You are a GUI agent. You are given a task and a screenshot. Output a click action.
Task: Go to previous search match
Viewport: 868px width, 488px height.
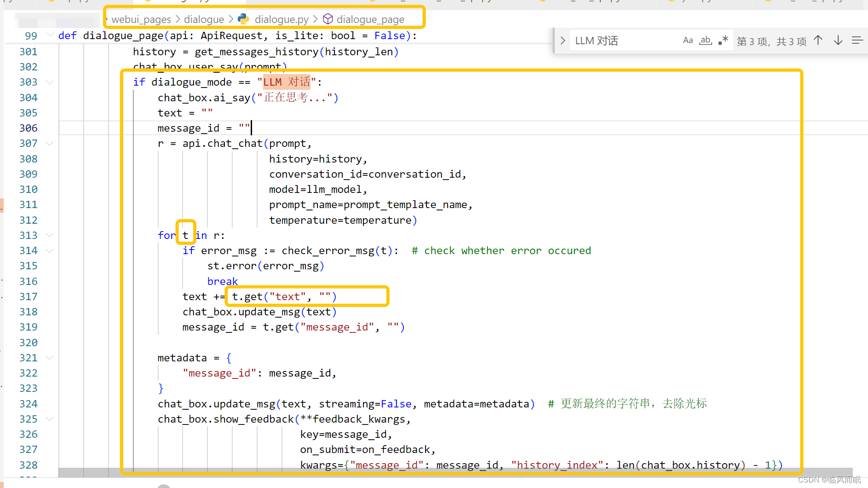coord(818,41)
